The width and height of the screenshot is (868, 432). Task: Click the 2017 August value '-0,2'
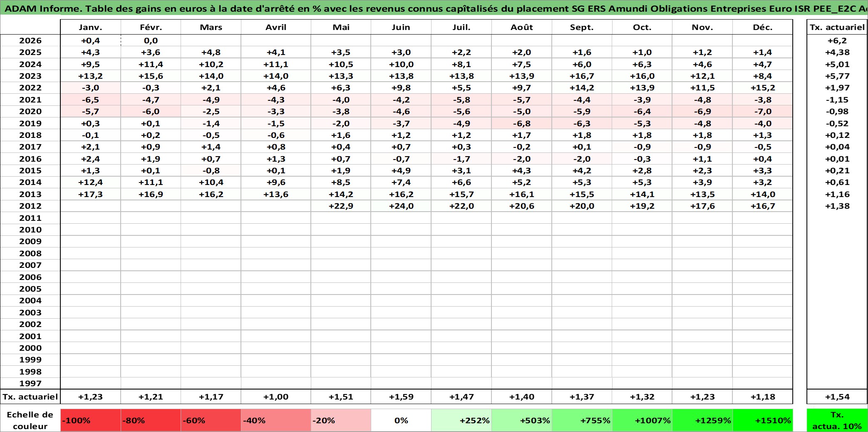(x=522, y=147)
